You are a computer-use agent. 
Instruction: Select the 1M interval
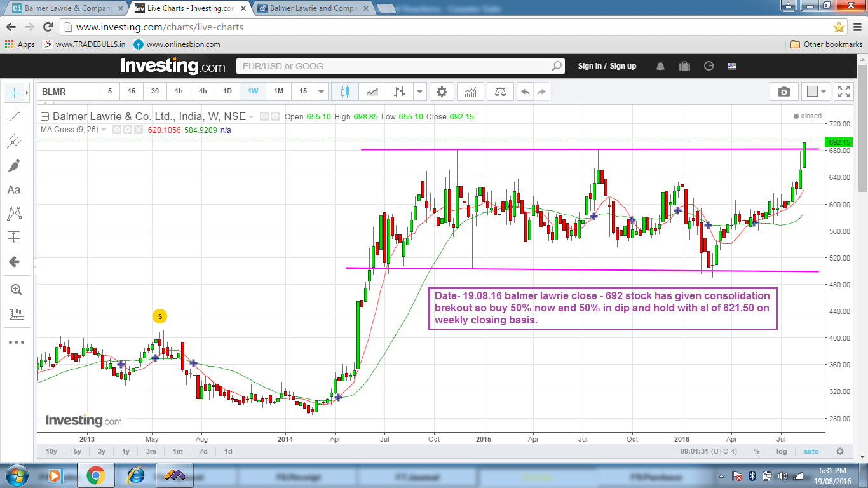pyautogui.click(x=278, y=91)
